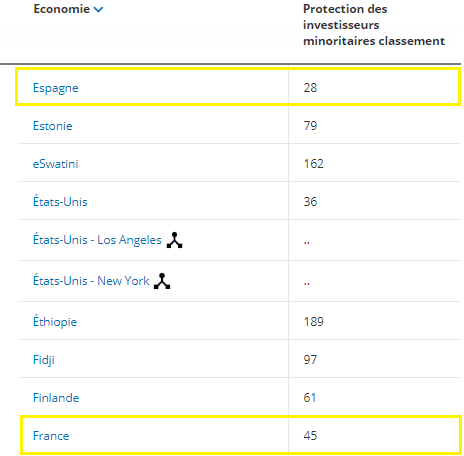The height and width of the screenshot is (456, 464).
Task: Open the Espagne economy link
Action: click(56, 88)
